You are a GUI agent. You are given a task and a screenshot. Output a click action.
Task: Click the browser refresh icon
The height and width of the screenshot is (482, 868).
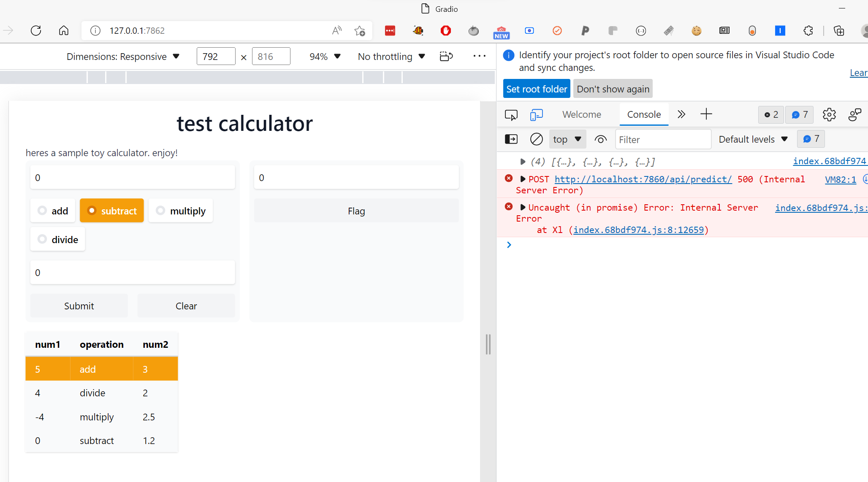point(36,30)
